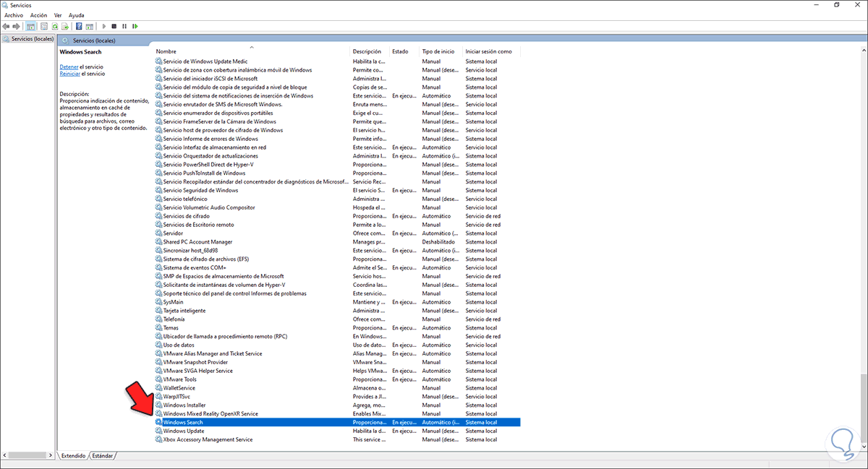The height and width of the screenshot is (469, 868).
Task: Click the gear icon beside Telefonía row
Action: click(159, 319)
